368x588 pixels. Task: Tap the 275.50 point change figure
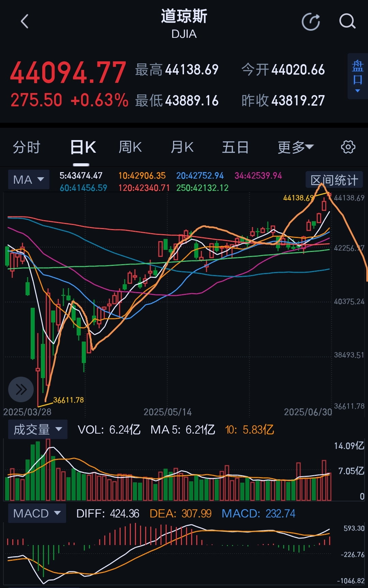(x=36, y=100)
